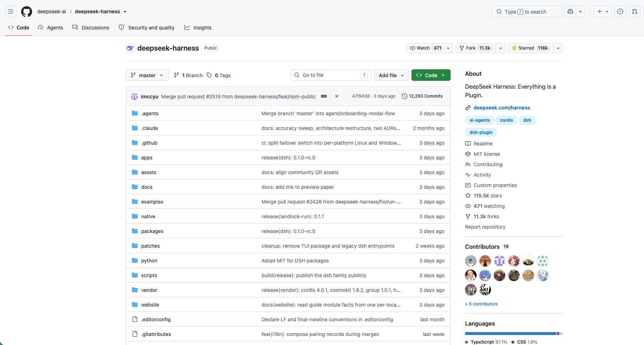This screenshot has width=644, height=345.
Task: Open the .agents folder
Action: coord(150,113)
